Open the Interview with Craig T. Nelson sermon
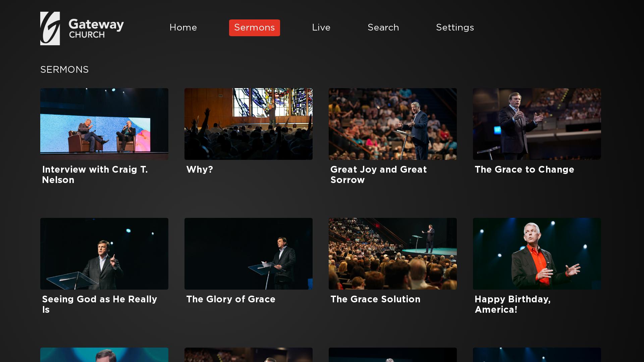644x362 pixels. click(104, 124)
